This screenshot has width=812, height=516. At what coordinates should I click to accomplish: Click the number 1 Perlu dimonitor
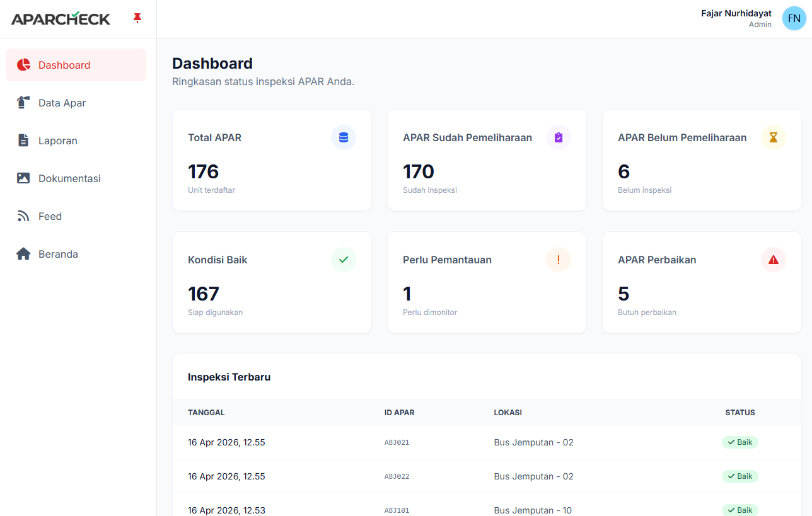407,294
